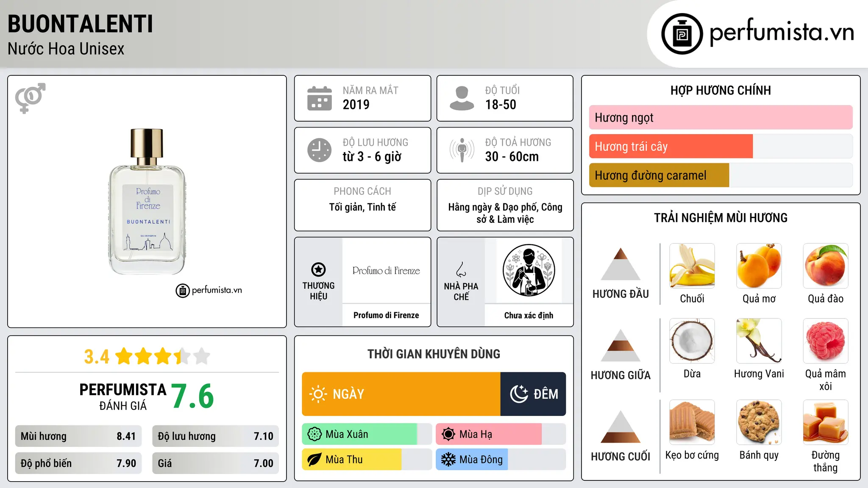Viewport: 868px width, 488px height.
Task: Click the sun icon for Mùa Hạ
Action: [x=448, y=434]
